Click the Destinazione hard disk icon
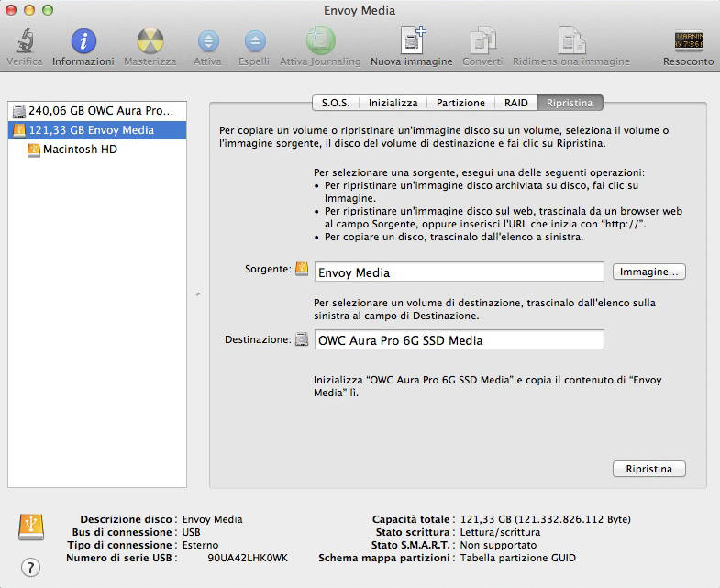This screenshot has height=588, width=720. point(302,339)
